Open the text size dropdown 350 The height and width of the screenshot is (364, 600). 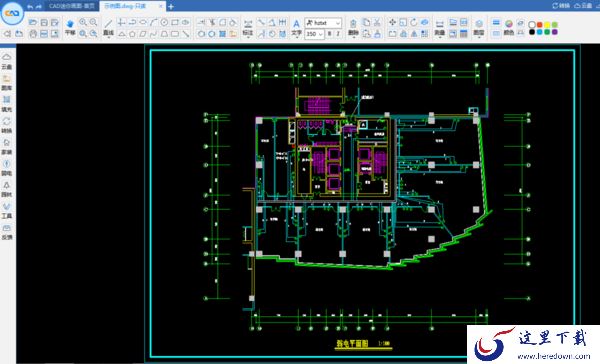click(315, 34)
